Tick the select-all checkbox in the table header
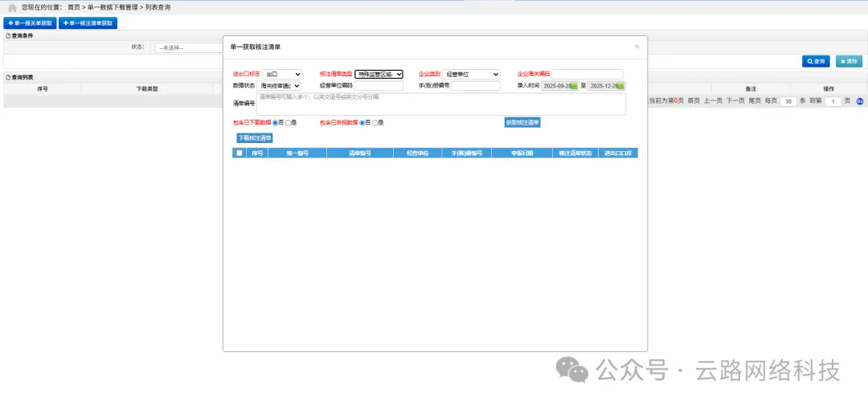The height and width of the screenshot is (405, 868). click(239, 153)
